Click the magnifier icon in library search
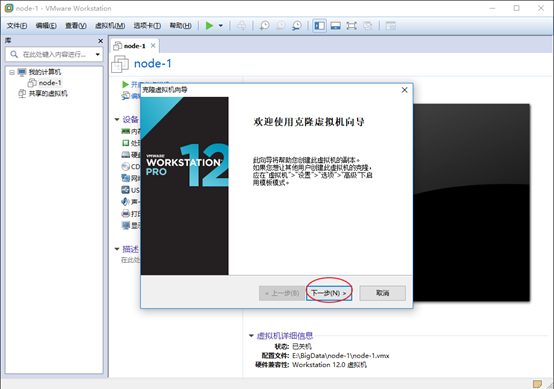Screen dimensions: 554x389 click(x=14, y=54)
